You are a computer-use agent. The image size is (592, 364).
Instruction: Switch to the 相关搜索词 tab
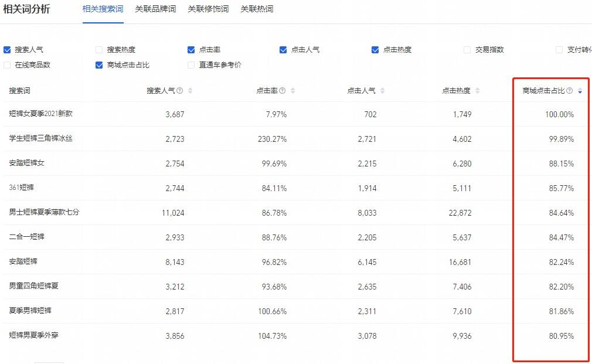(x=103, y=9)
